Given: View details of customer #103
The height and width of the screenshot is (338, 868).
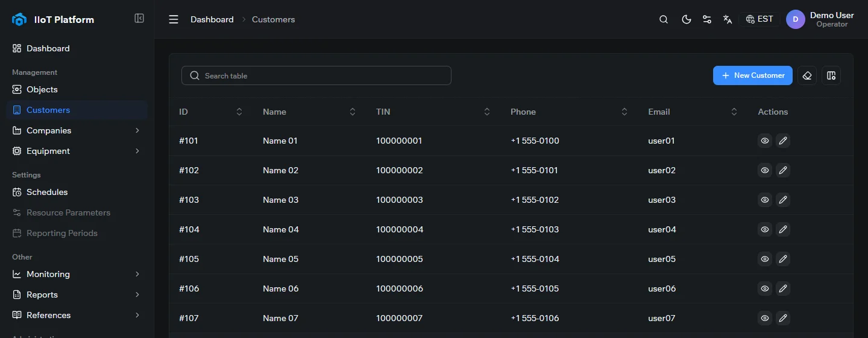Looking at the screenshot, I should 765,200.
